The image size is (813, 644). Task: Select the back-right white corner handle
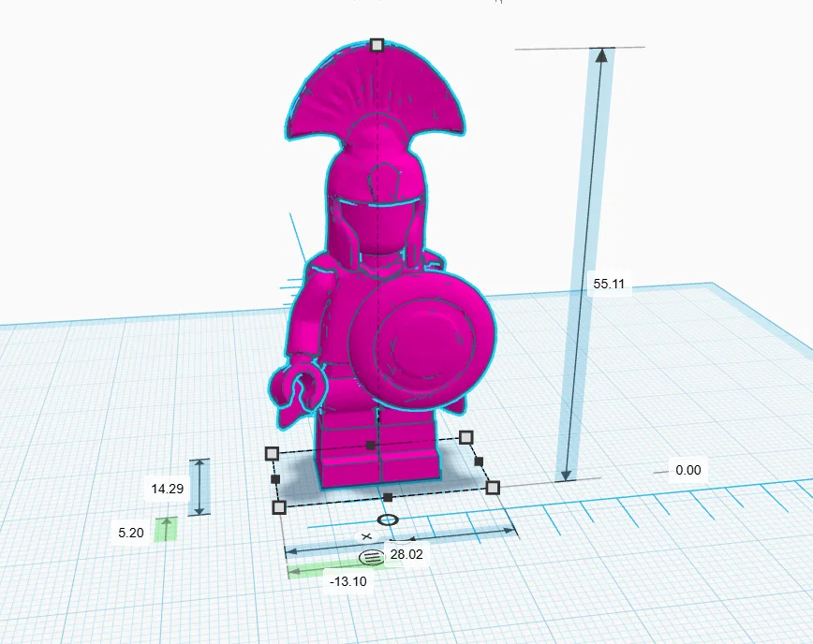coord(466,438)
